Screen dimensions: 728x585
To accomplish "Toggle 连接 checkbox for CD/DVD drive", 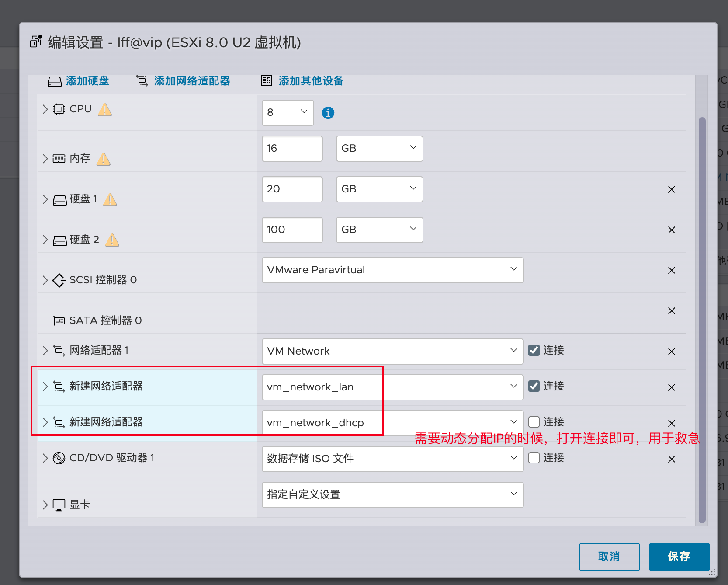I will tap(534, 458).
